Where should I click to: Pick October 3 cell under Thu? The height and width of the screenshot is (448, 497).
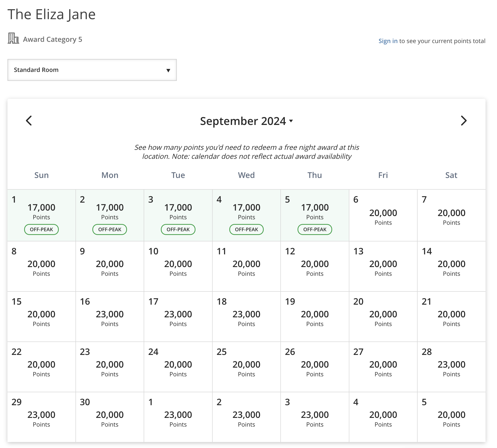(x=315, y=417)
